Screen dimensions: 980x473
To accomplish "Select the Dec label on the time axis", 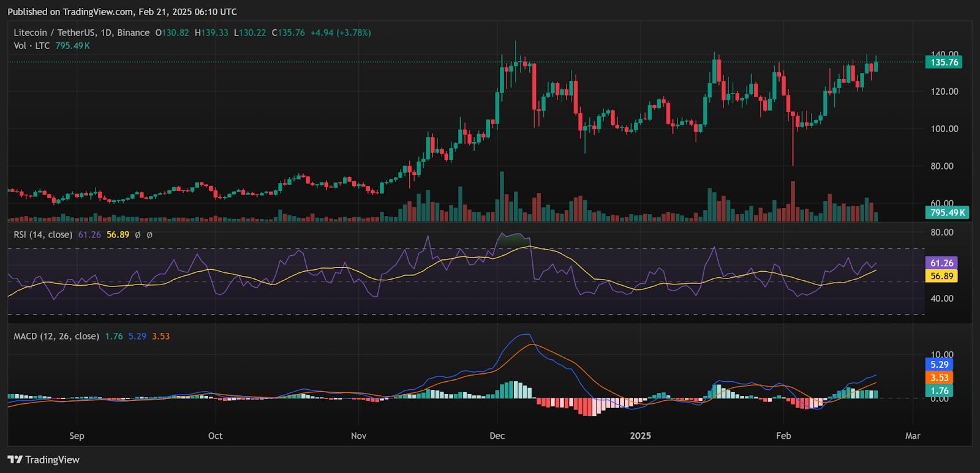I will 497,436.
